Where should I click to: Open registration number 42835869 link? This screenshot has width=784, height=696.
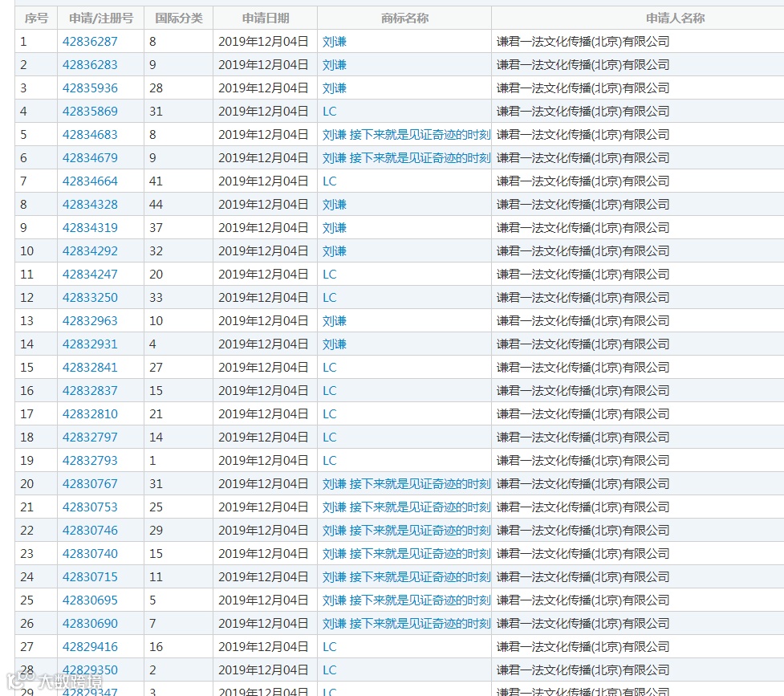(90, 112)
